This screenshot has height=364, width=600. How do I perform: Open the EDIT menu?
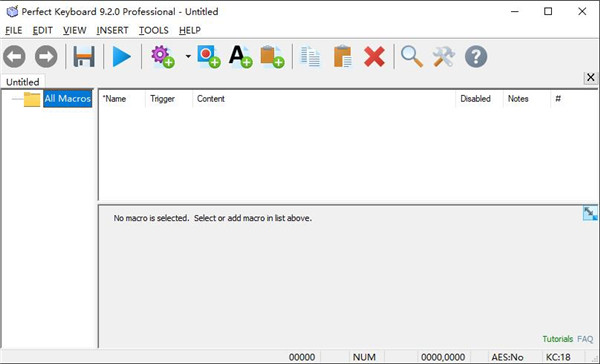point(42,30)
